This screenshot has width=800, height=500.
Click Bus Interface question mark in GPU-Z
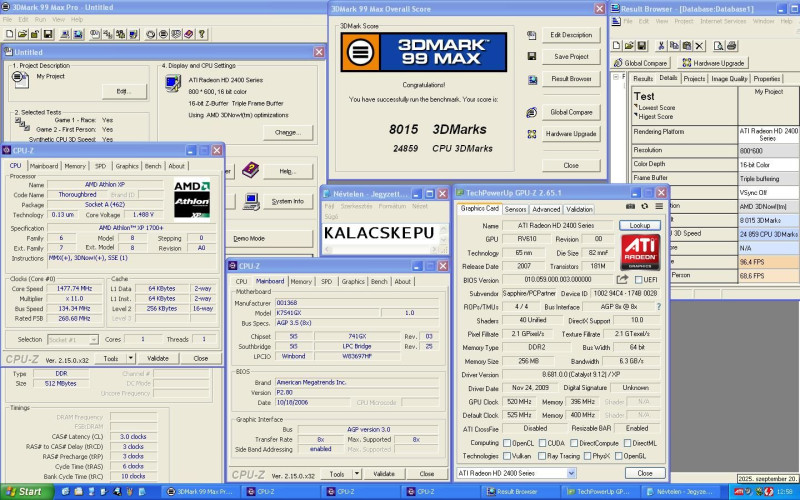coord(659,307)
